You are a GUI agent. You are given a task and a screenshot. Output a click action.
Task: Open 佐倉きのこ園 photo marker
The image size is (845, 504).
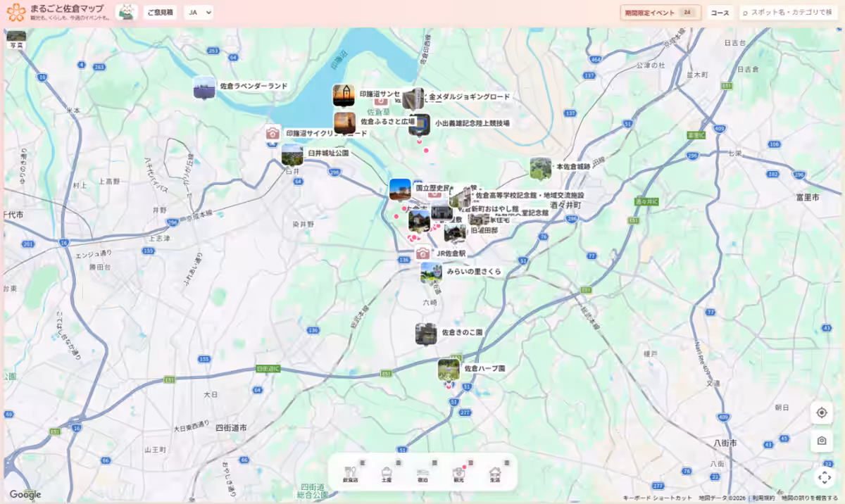(426, 334)
